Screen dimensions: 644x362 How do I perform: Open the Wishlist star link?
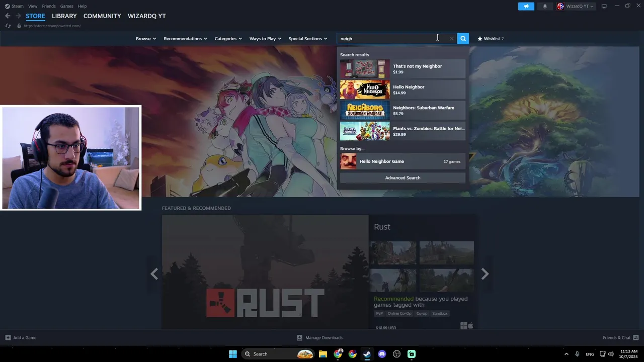tap(491, 39)
